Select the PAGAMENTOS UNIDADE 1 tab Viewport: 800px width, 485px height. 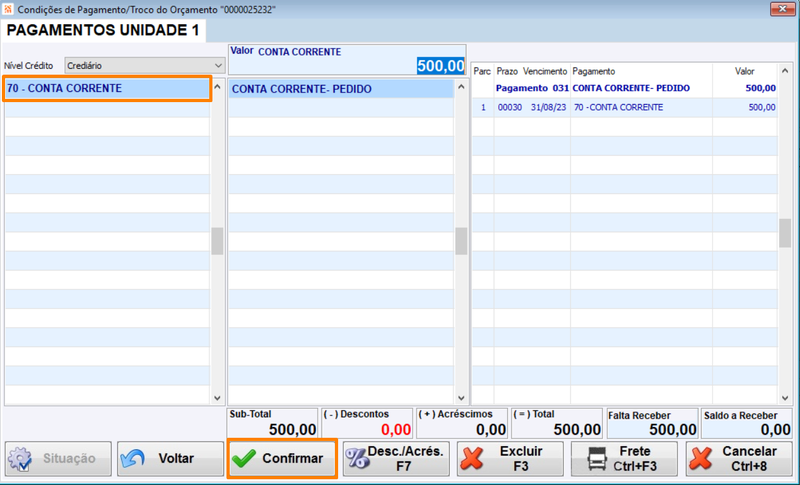[104, 30]
